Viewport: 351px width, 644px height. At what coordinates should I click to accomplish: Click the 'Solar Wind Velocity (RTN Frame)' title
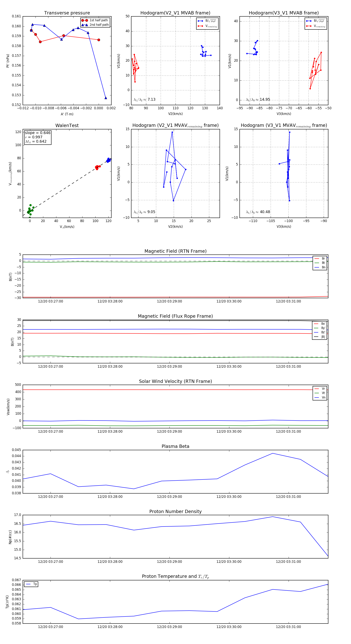[x=175, y=381]
